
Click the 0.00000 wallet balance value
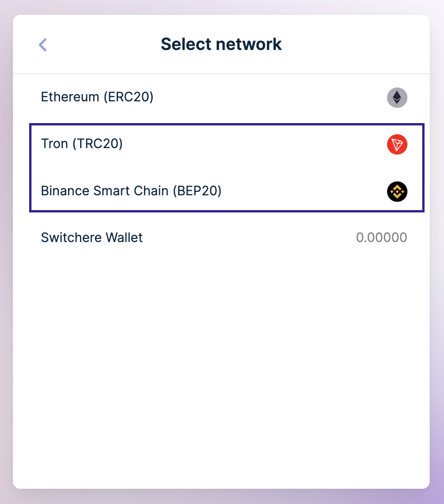381,237
